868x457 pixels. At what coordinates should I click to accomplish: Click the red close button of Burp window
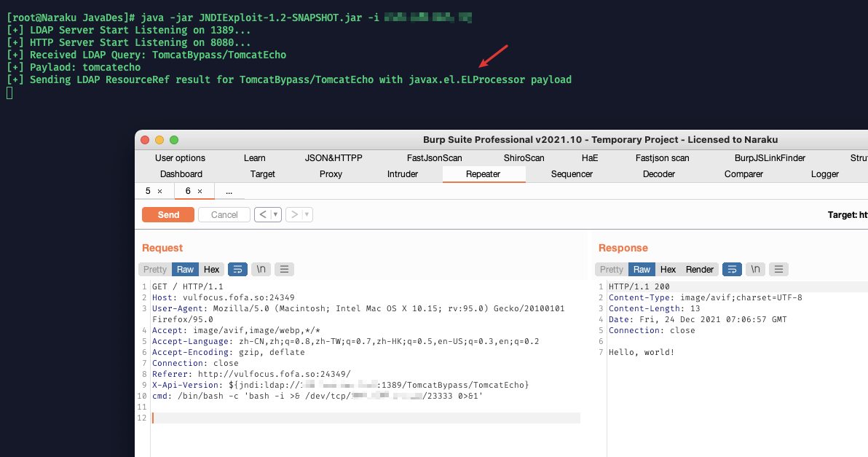[145, 140]
